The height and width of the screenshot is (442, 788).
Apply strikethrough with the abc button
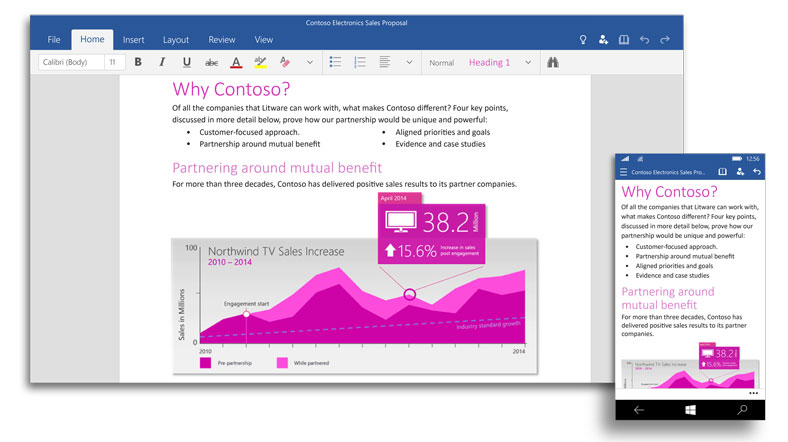point(212,62)
